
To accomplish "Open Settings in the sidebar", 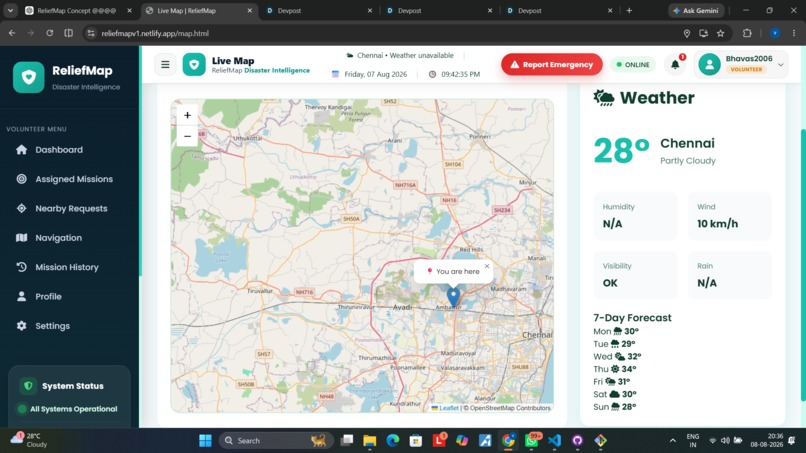I will pyautogui.click(x=69, y=325).
